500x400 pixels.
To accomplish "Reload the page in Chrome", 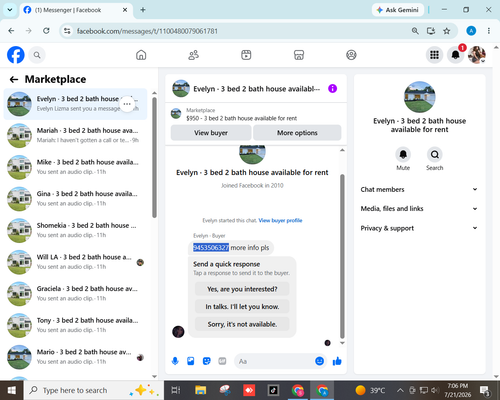I will coord(46,31).
